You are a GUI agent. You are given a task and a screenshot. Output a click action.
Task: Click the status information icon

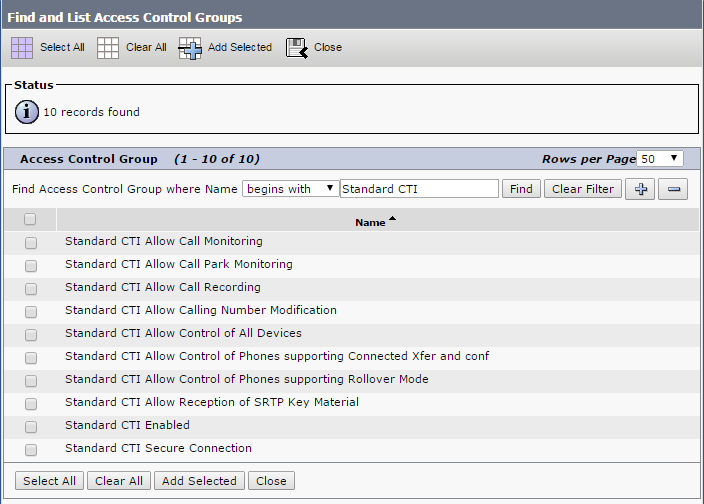[27, 112]
